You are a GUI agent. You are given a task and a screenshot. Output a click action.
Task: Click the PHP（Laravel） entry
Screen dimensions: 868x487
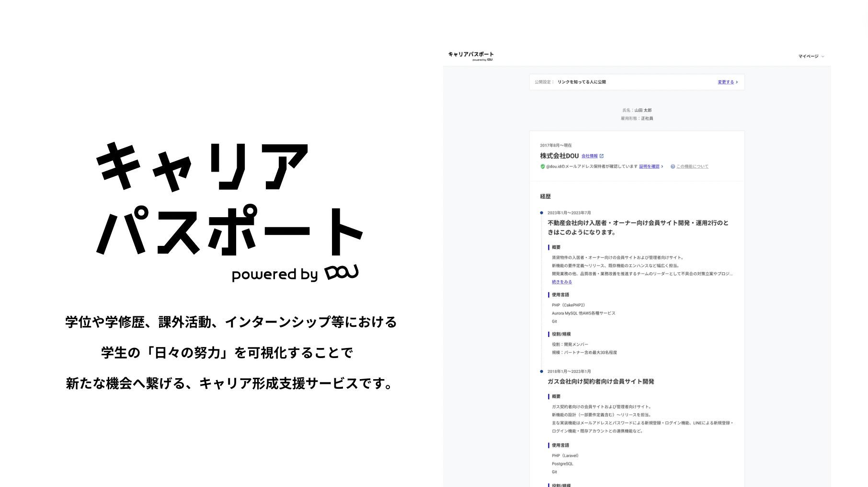[x=565, y=455]
